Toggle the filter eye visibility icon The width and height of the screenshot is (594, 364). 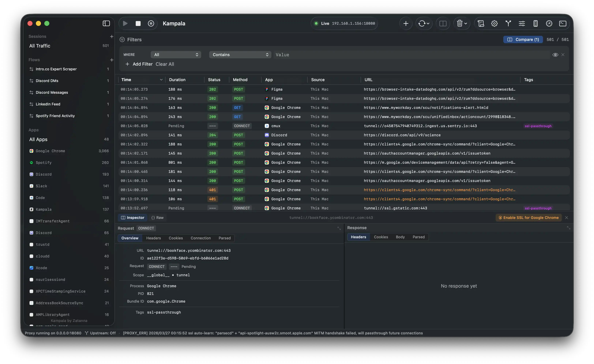(x=555, y=55)
